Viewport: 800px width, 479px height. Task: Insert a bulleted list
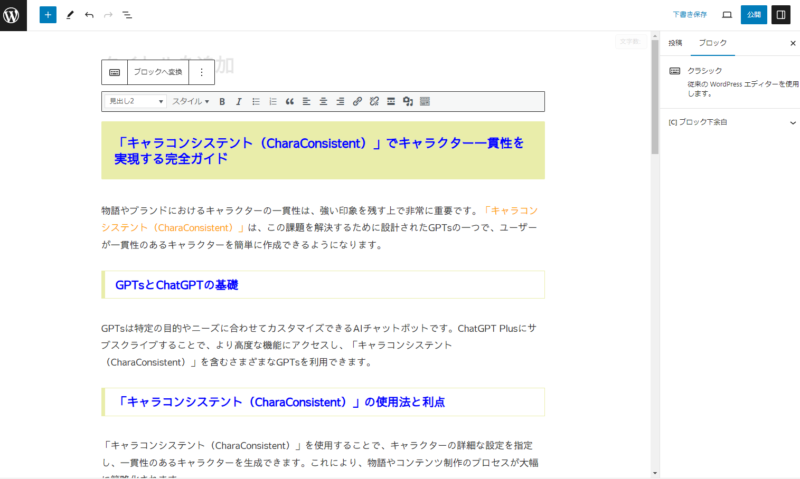pyautogui.click(x=256, y=102)
